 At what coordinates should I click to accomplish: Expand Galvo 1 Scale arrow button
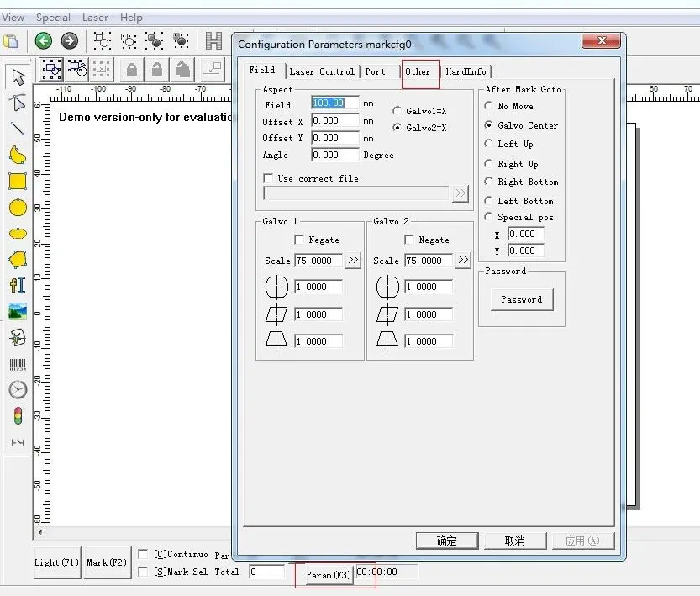click(x=353, y=260)
